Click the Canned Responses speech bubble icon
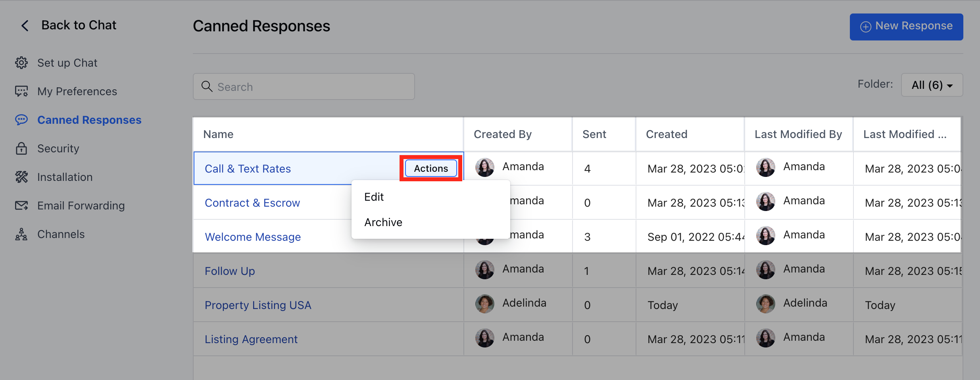 click(x=21, y=119)
